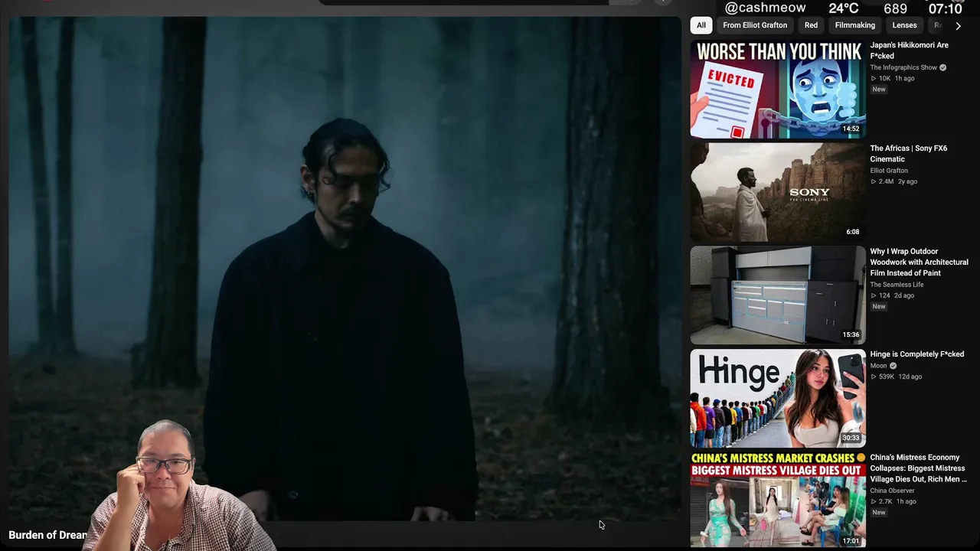Visit the China Observer channel name
The width and height of the screenshot is (980, 551).
coord(892,491)
